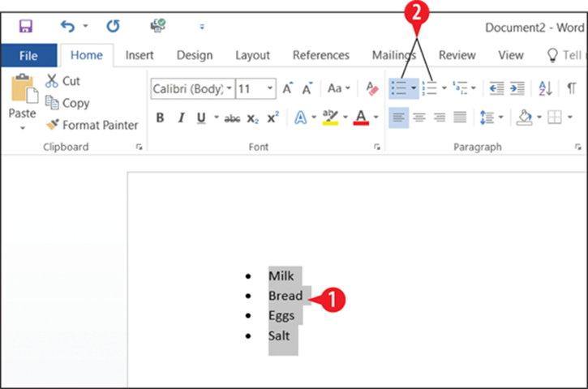Toggle subscript formatting

253,119
